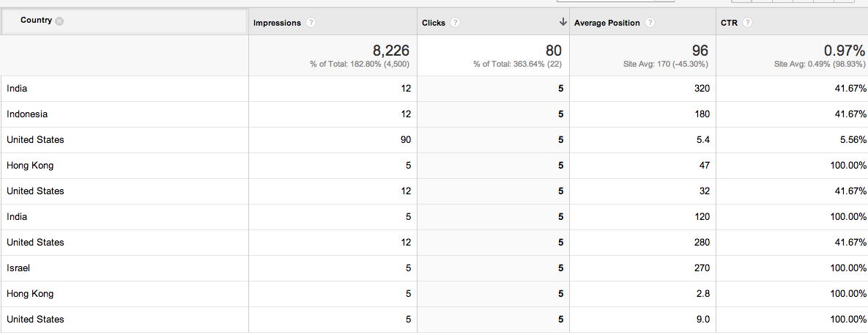
Task: Open the Impressions help question mark
Action: click(x=311, y=23)
